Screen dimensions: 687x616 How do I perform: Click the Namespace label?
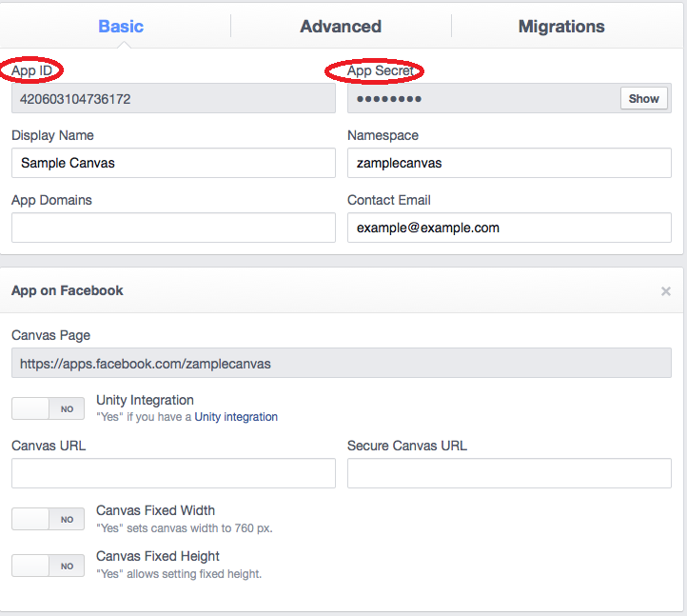pyautogui.click(x=383, y=135)
